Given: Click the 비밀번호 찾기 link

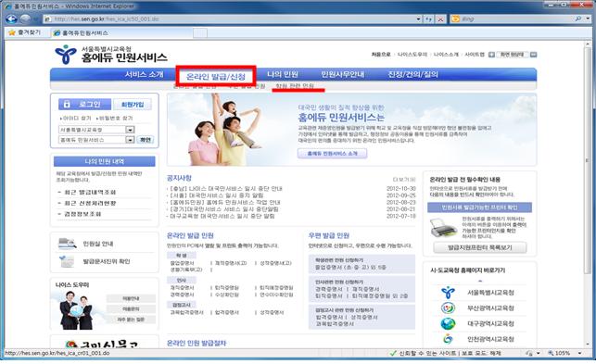Looking at the screenshot, I should tap(116, 119).
